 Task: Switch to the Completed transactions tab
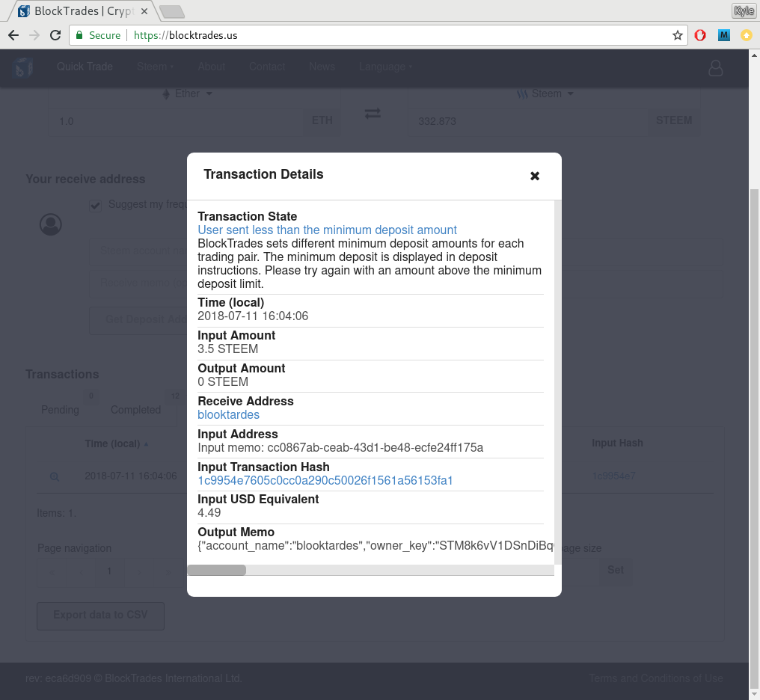135,410
